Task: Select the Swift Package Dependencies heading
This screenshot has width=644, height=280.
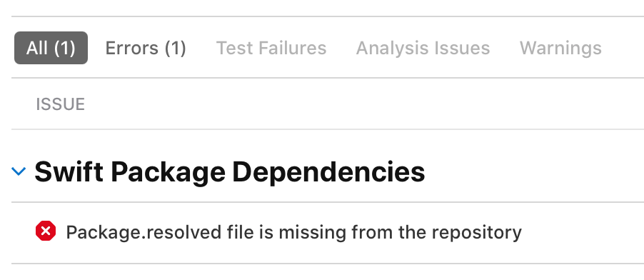Action: [230, 171]
